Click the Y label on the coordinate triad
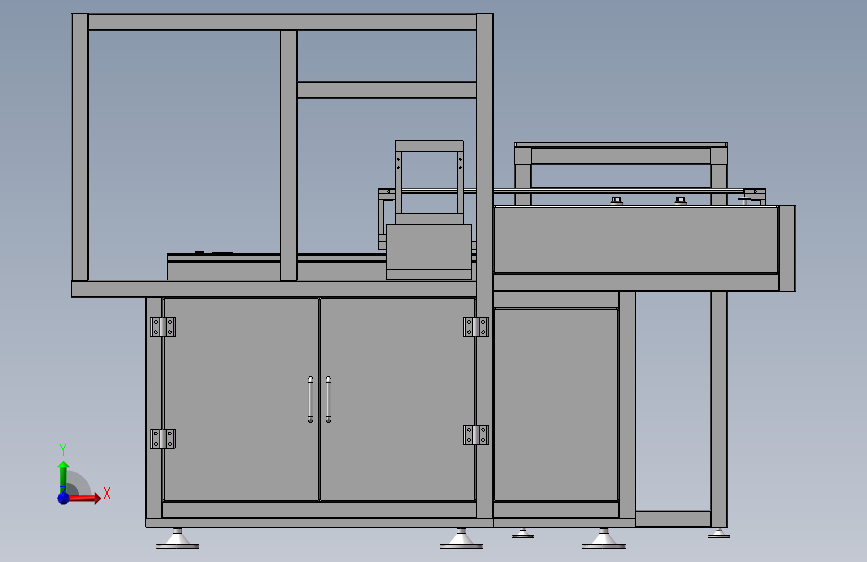The height and width of the screenshot is (562, 867). [x=63, y=450]
